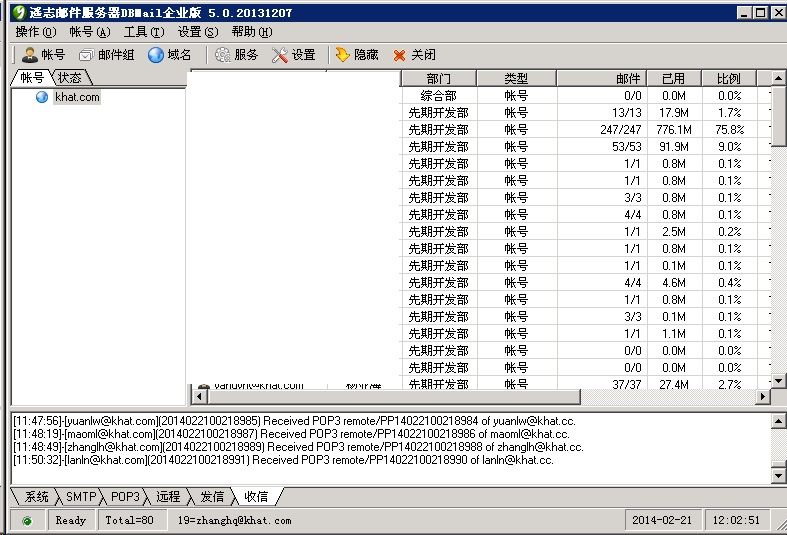This screenshot has width=787, height=535.
Task: Switch to the 状态 tab in left panel
Action: click(x=69, y=78)
